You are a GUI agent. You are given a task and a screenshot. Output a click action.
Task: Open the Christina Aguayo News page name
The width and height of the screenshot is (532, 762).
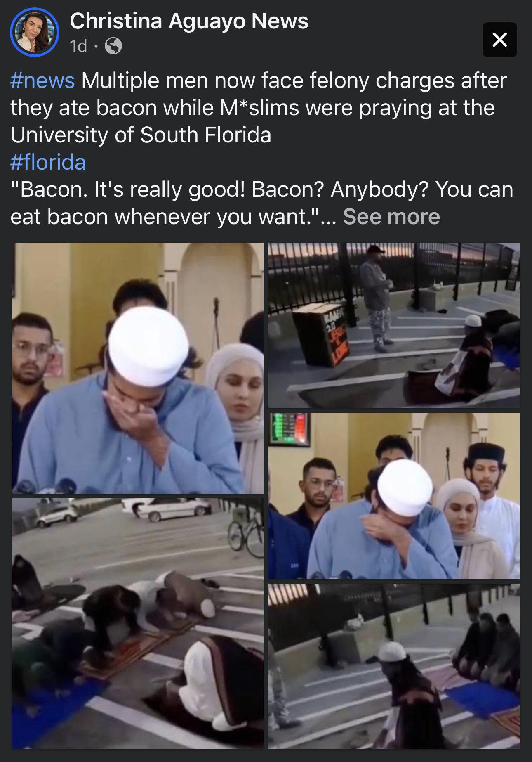[x=189, y=21]
